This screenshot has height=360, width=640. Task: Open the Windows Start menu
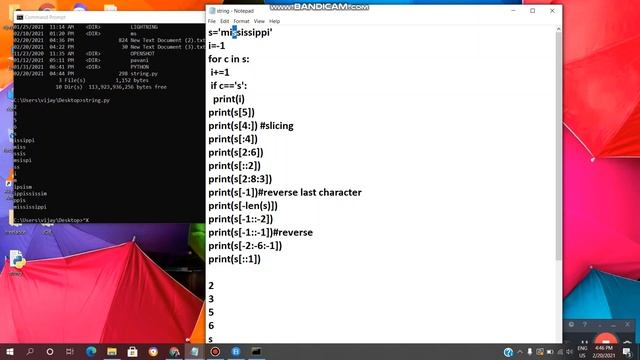tap(10, 351)
